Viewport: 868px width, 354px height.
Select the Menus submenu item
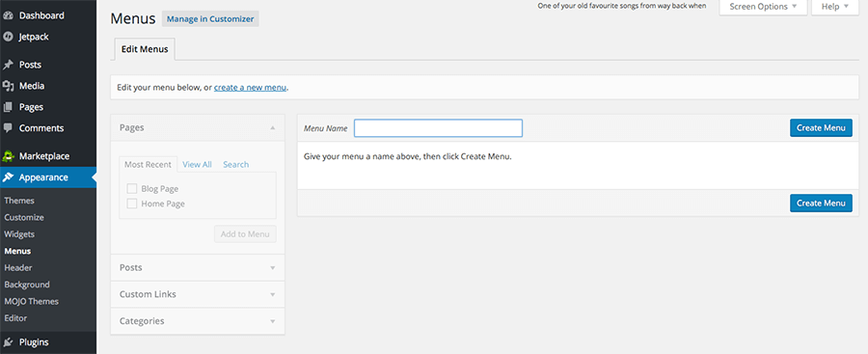(x=17, y=251)
